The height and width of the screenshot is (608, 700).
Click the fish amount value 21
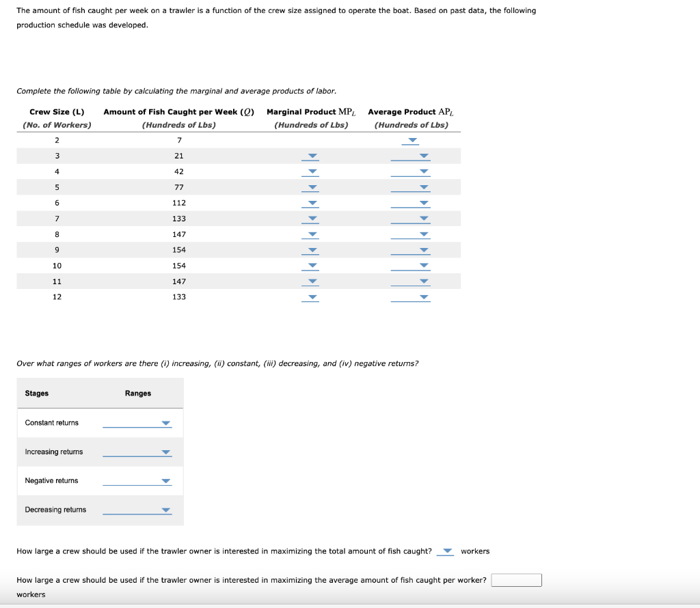(179, 156)
